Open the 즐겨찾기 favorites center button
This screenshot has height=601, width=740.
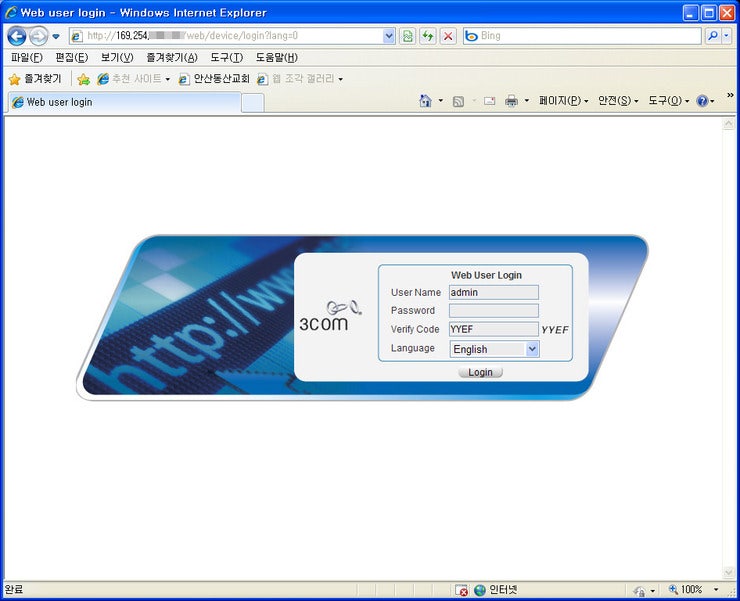pyautogui.click(x=35, y=79)
